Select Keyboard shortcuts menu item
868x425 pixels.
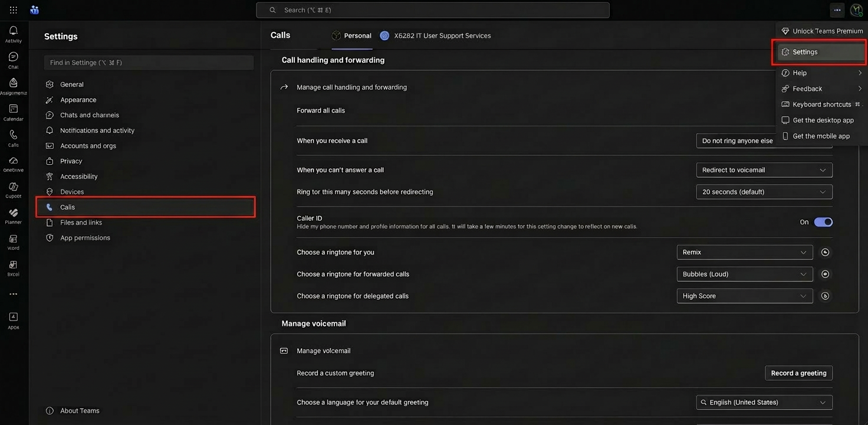pyautogui.click(x=821, y=104)
